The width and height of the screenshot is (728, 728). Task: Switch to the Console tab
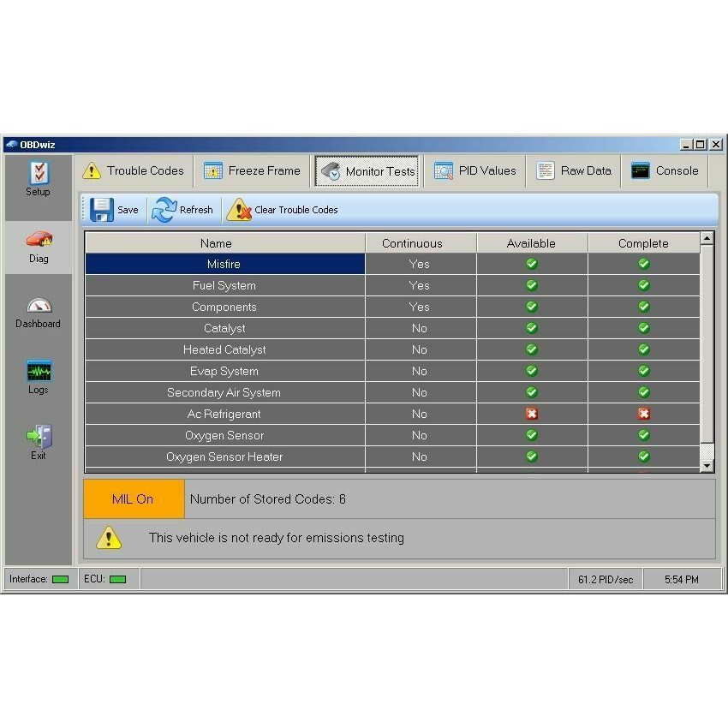click(x=665, y=170)
